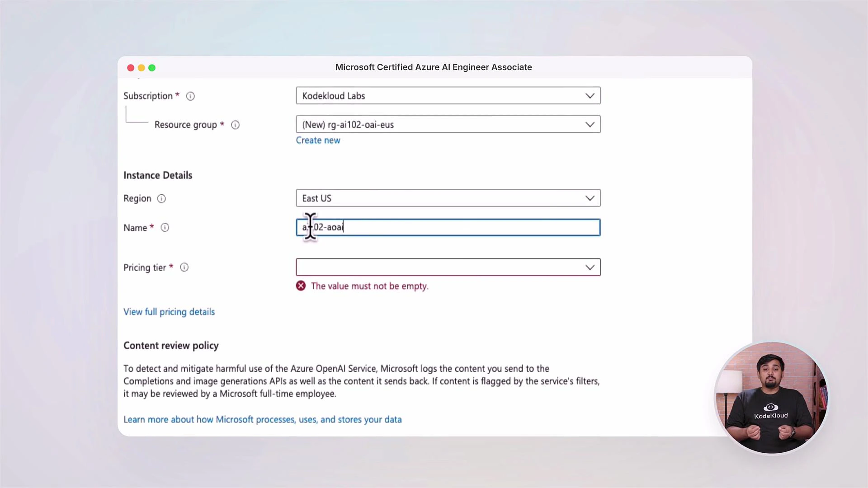868x488 pixels.
Task: Click the window title Microsoft Certified Azure AI Engineer
Action: pyautogui.click(x=433, y=67)
